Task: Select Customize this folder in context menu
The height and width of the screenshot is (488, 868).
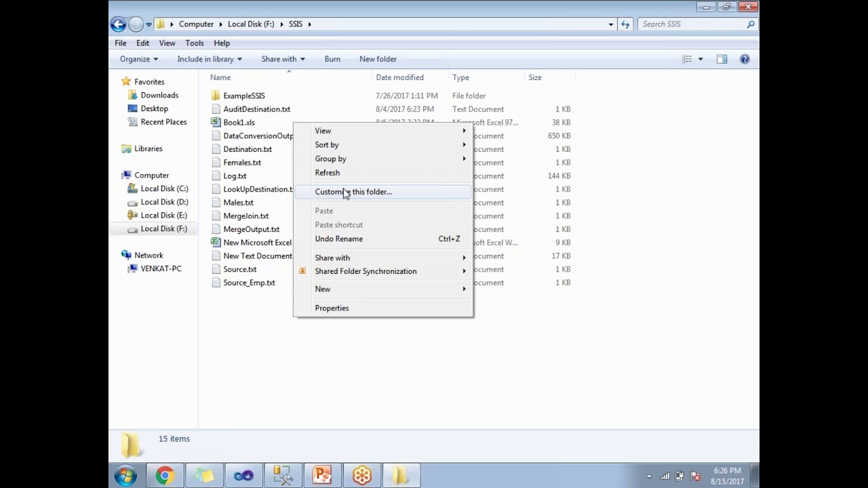Action: tap(383, 192)
